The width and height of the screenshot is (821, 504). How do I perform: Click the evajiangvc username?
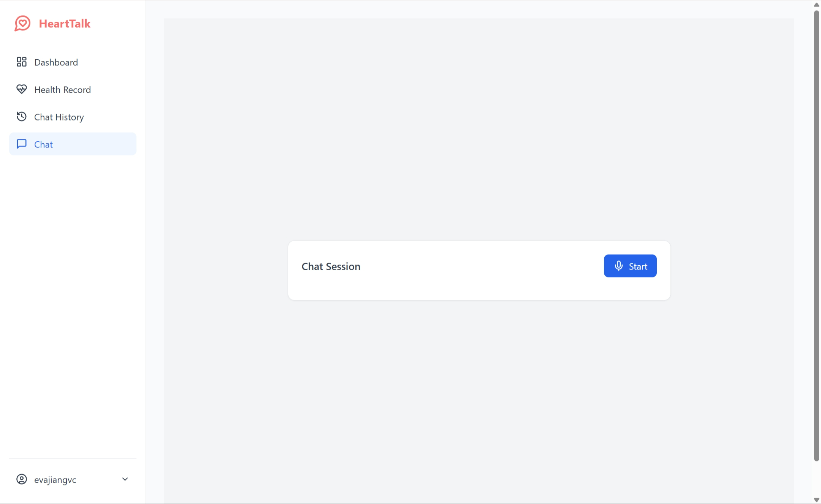55,480
